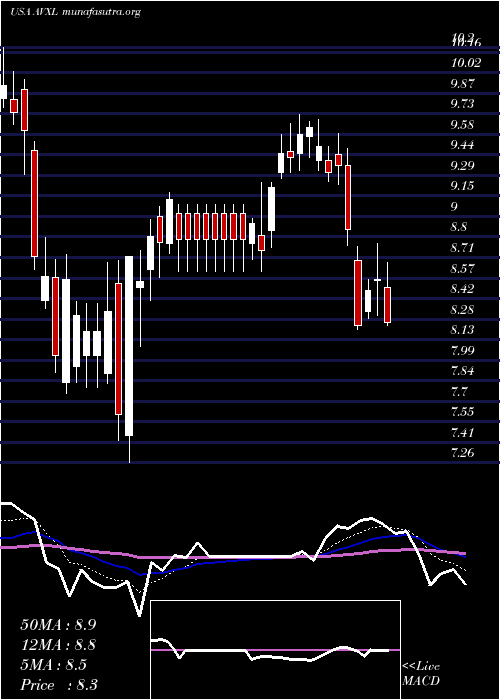The height and width of the screenshot is (700, 500).
Task: Click the 9 price axis label
Action: 454,207
